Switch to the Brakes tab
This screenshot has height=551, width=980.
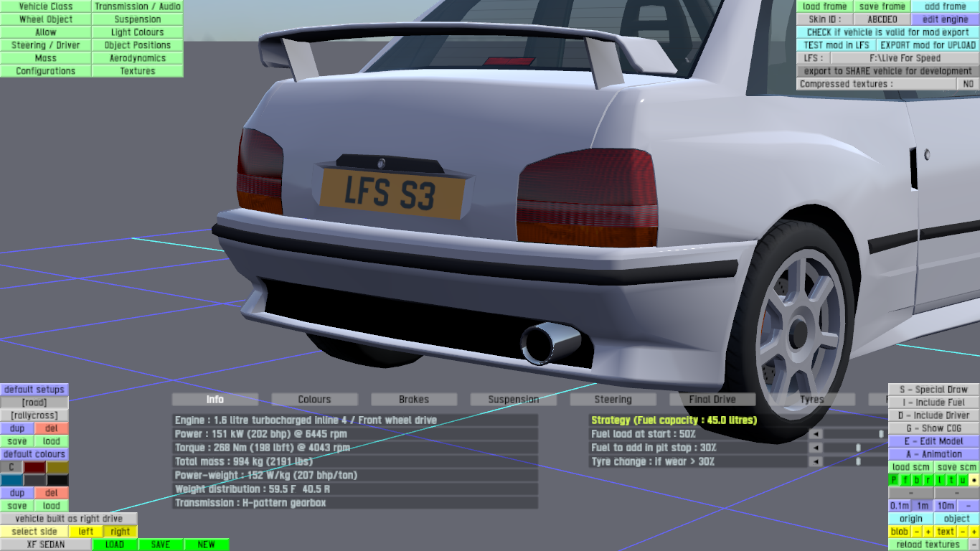(414, 400)
